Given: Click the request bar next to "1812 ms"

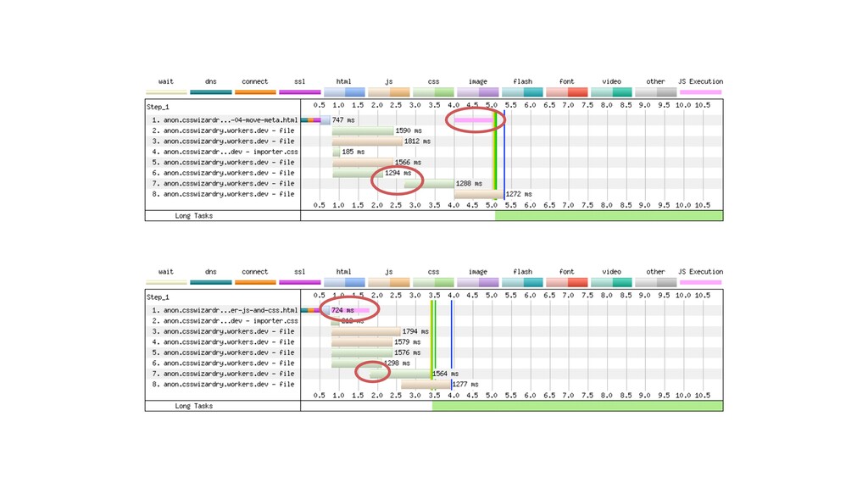Looking at the screenshot, I should pos(368,141).
